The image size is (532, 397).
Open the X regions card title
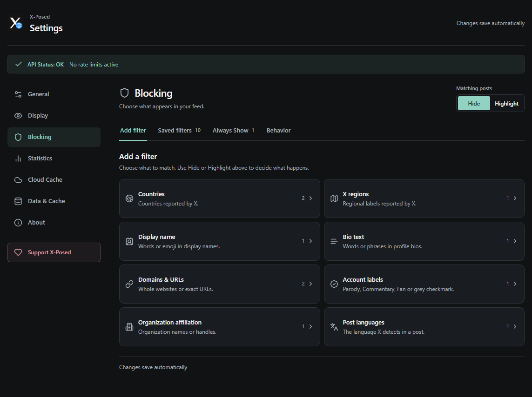click(356, 194)
